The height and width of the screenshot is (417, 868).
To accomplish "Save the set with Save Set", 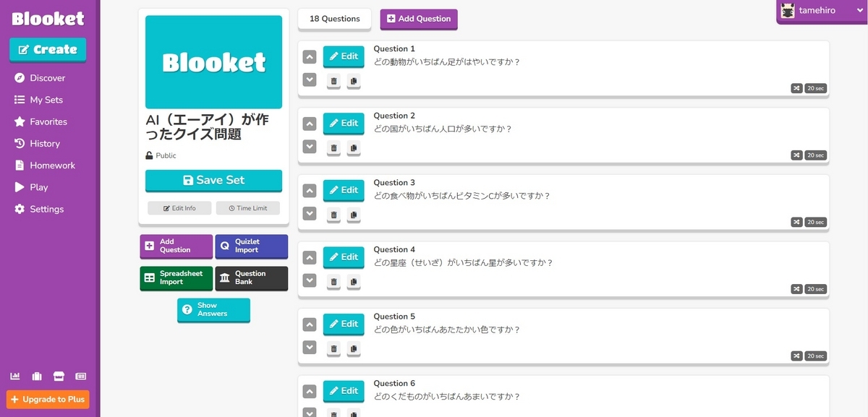I will 213,181.
